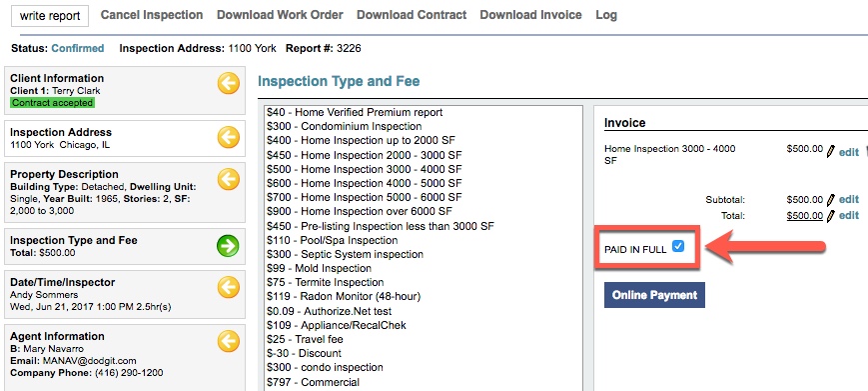Click yellow arrow beside Date/Time/Inspector
868x391 pixels.
click(x=228, y=288)
